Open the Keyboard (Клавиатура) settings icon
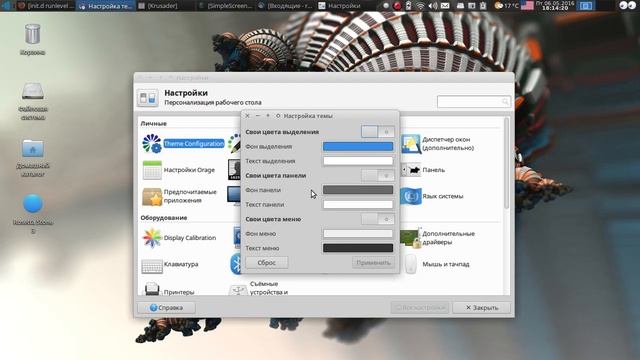Viewport: 640px width, 360px height. point(152,266)
